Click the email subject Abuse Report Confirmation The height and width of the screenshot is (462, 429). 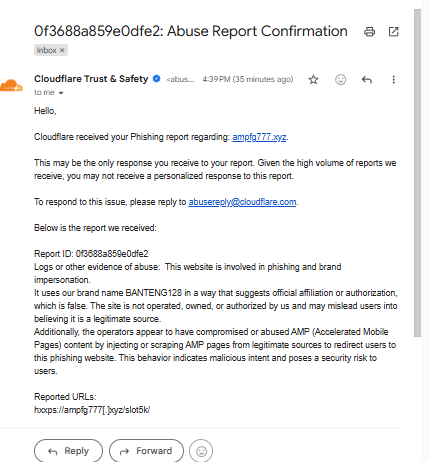point(191,31)
